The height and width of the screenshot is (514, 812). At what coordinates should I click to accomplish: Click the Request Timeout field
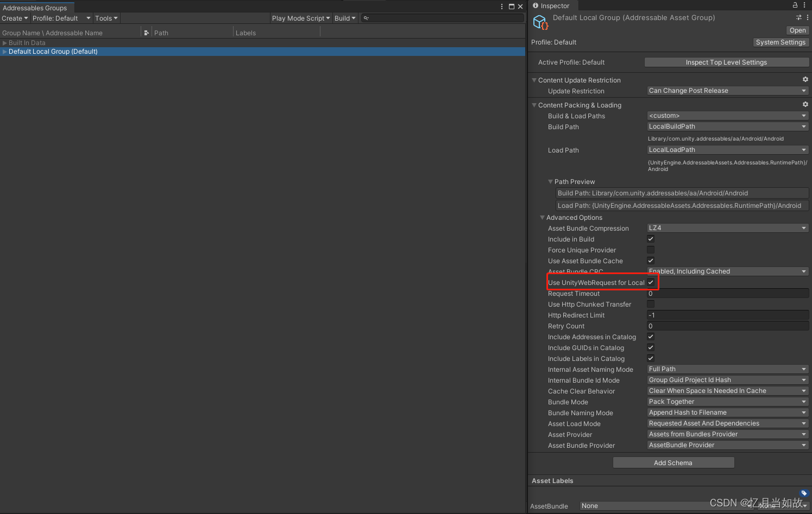pos(728,293)
